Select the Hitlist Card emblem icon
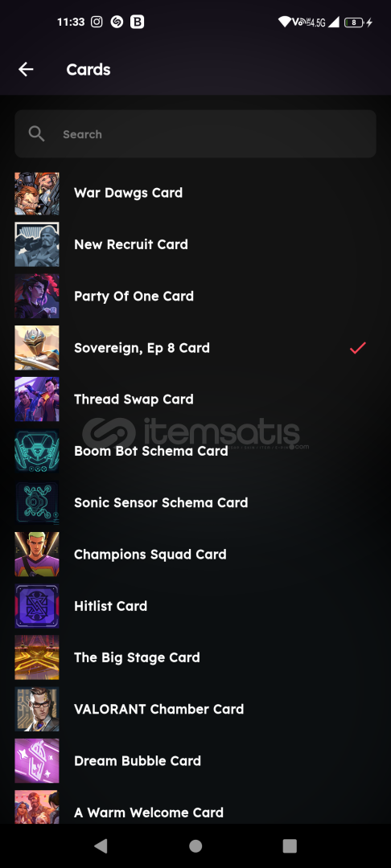The image size is (391, 868). click(x=36, y=606)
